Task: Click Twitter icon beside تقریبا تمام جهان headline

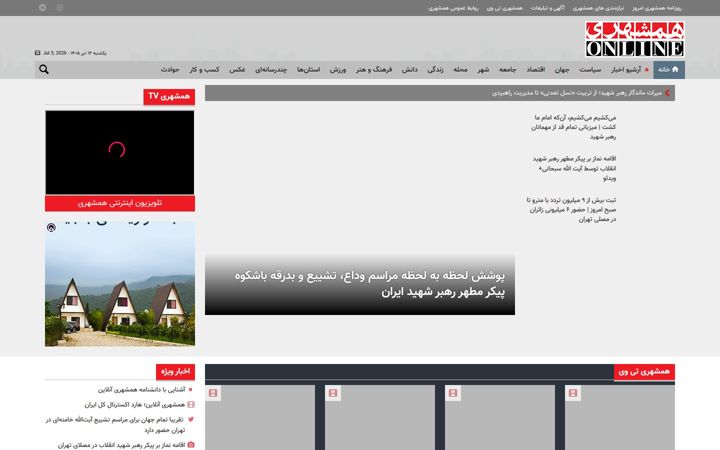Action: tap(191, 419)
